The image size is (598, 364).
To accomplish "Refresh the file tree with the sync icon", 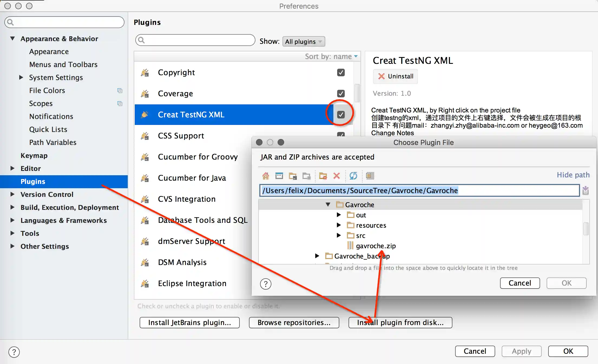I will coord(353,176).
